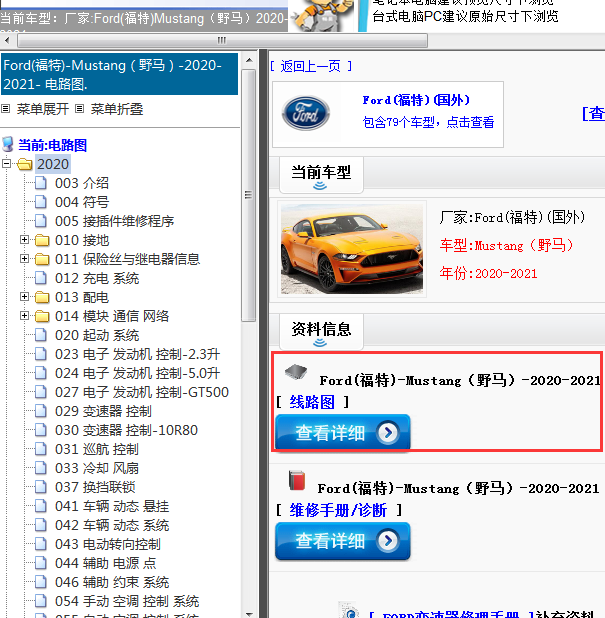Open tree item 004 符号
605x618 pixels.
tap(82, 202)
